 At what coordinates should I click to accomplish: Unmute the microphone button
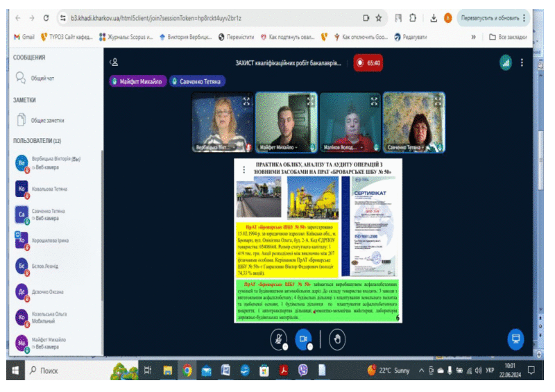(279, 339)
